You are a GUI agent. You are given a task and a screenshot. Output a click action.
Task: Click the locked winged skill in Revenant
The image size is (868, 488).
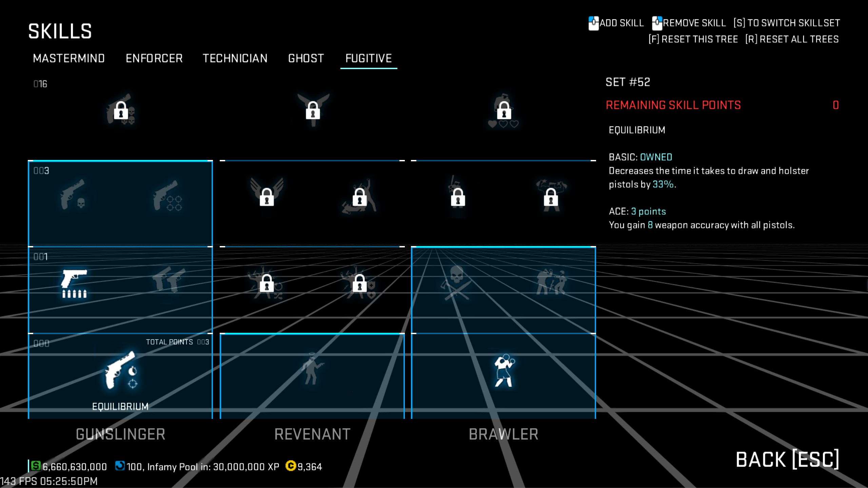pyautogui.click(x=267, y=194)
